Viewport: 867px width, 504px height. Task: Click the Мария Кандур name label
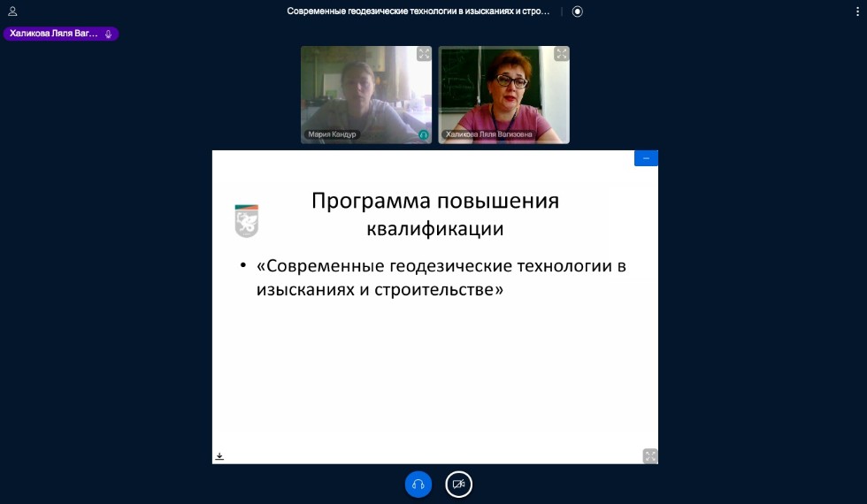332,134
